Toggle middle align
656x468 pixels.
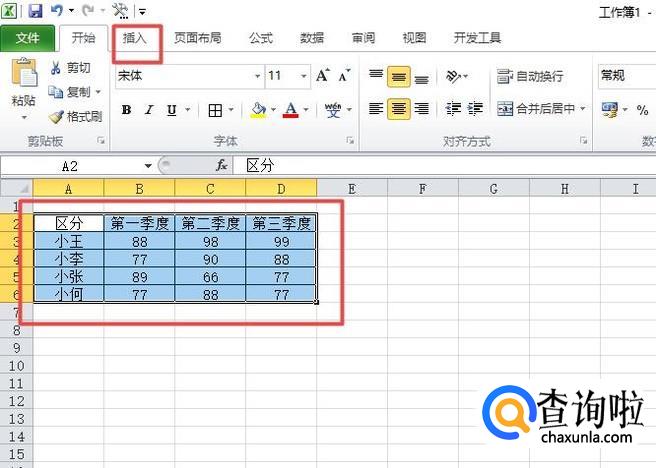pyautogui.click(x=398, y=77)
